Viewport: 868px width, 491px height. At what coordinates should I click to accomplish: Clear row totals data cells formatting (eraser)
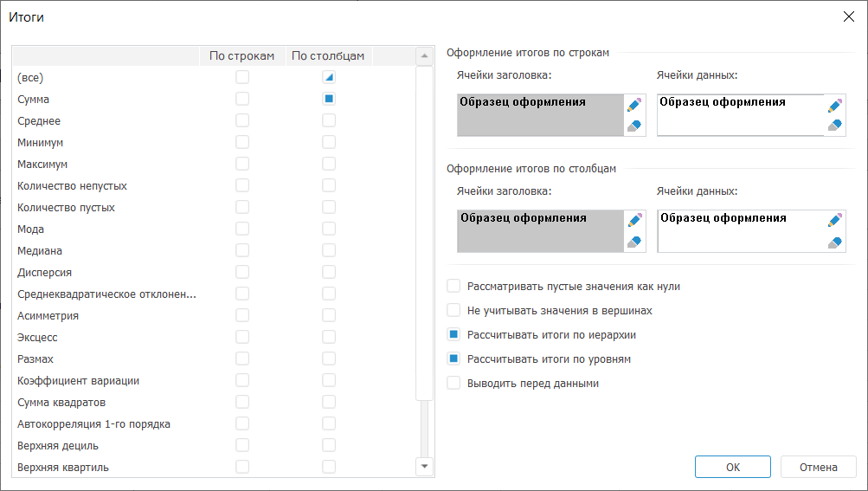[834, 126]
